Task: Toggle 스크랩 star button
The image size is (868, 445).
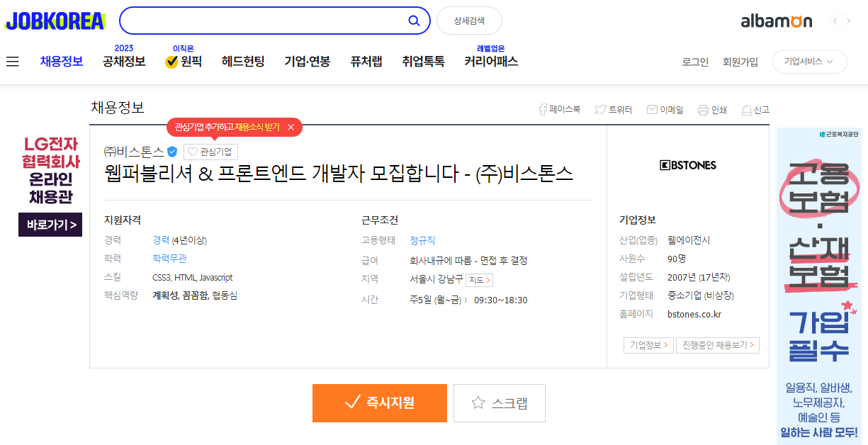Action: tap(500, 403)
